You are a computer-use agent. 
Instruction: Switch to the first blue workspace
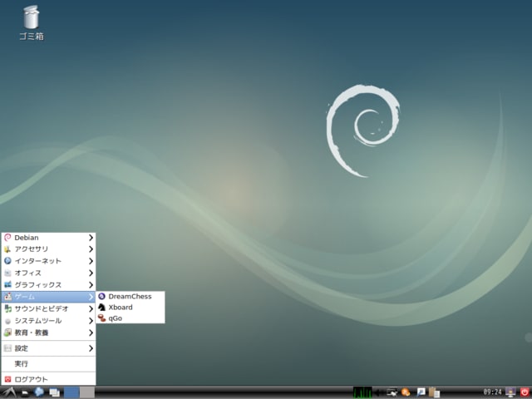[71, 392]
